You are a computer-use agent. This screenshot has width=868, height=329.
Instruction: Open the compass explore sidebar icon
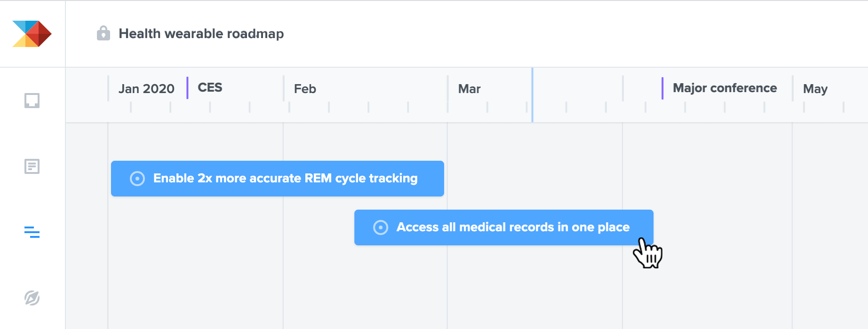32,298
